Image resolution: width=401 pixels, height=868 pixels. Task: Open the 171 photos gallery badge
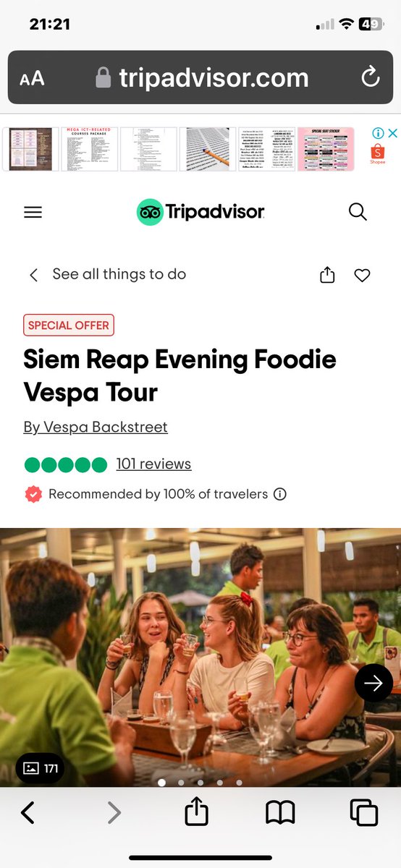tap(41, 768)
